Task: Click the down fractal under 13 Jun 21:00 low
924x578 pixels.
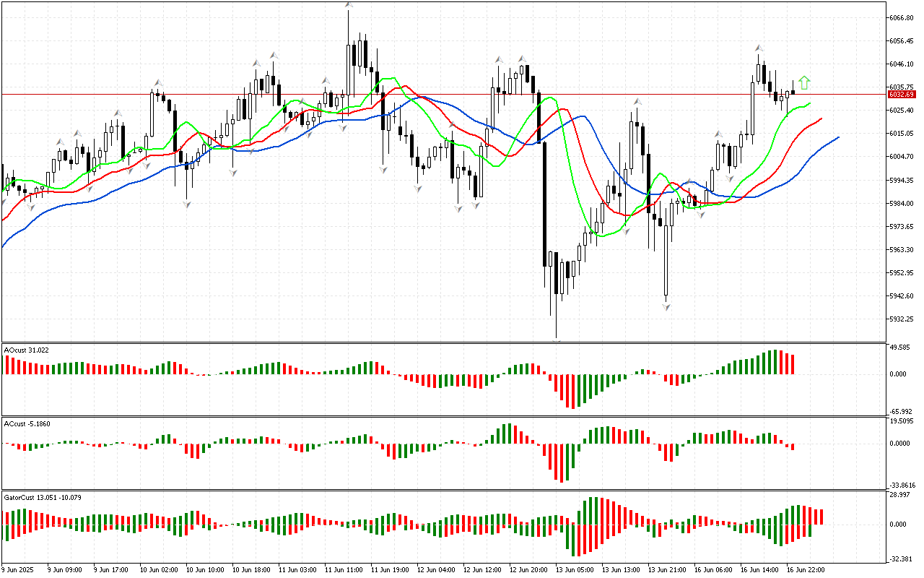Action: (666, 307)
